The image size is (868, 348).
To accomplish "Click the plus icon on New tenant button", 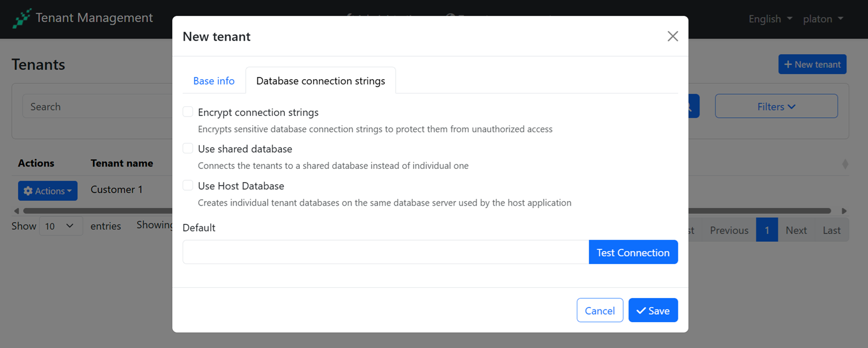I will click(x=788, y=64).
